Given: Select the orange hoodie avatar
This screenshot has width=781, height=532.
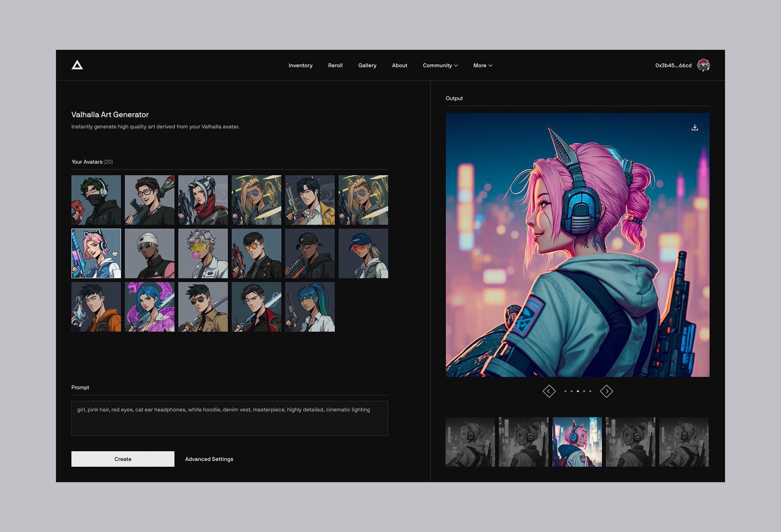Looking at the screenshot, I should coord(96,307).
